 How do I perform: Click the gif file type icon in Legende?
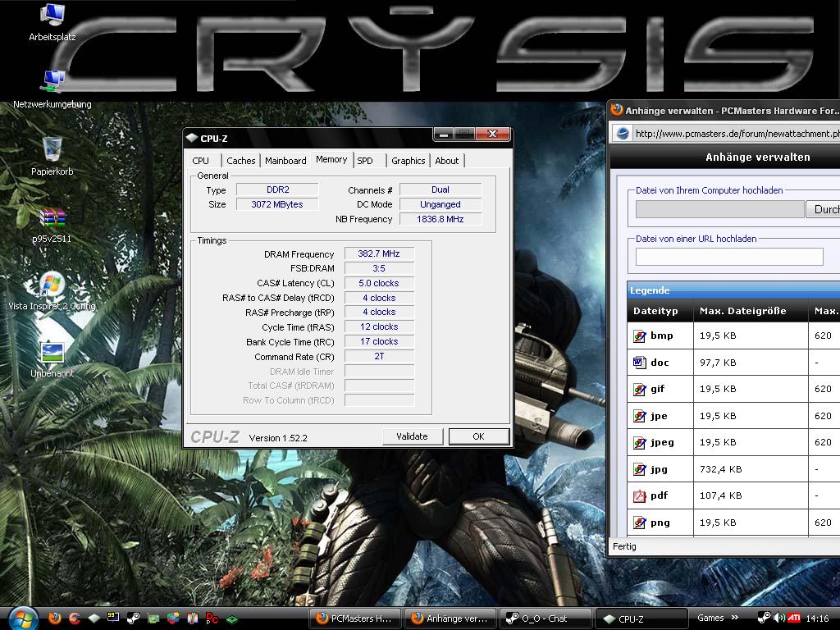click(640, 390)
